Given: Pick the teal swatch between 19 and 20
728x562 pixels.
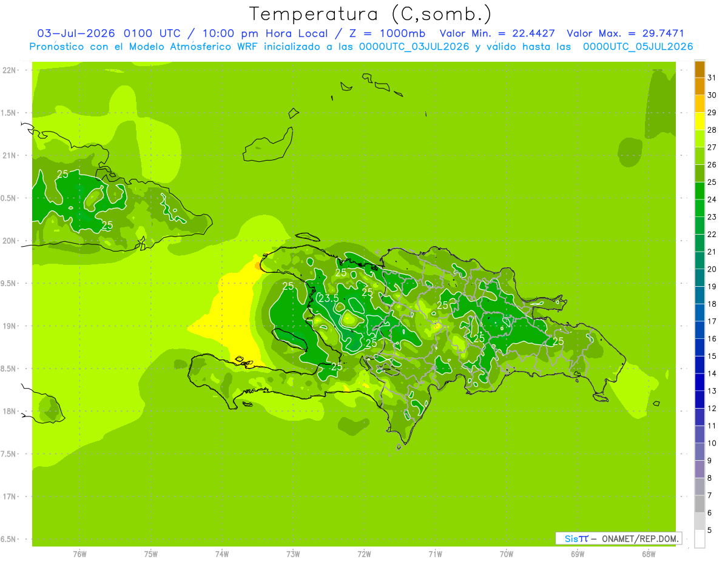Looking at the screenshot, I should coord(699,278).
